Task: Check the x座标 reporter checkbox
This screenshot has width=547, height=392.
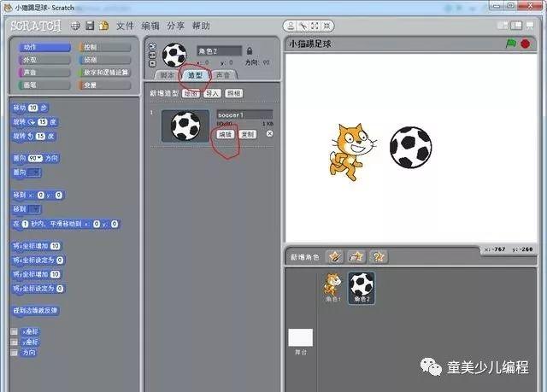Action: point(14,331)
